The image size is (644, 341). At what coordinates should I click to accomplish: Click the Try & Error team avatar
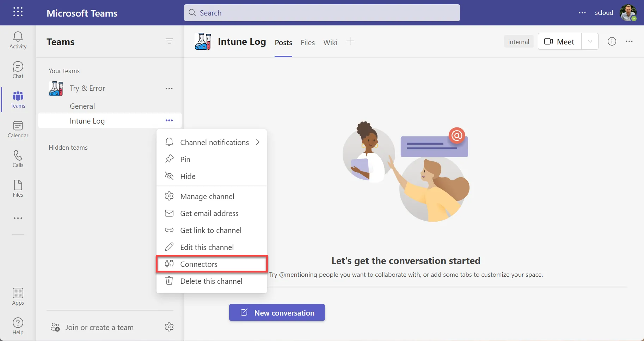point(56,89)
